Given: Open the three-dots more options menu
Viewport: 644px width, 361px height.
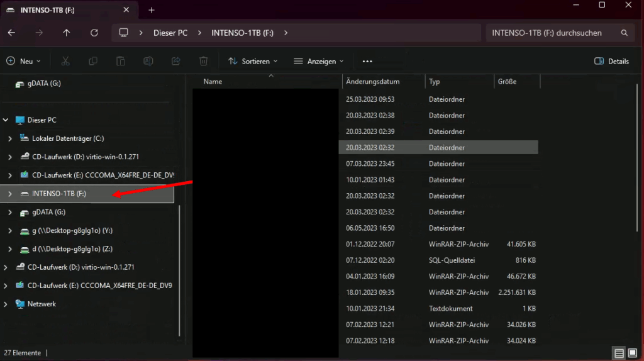Looking at the screenshot, I should 368,61.
